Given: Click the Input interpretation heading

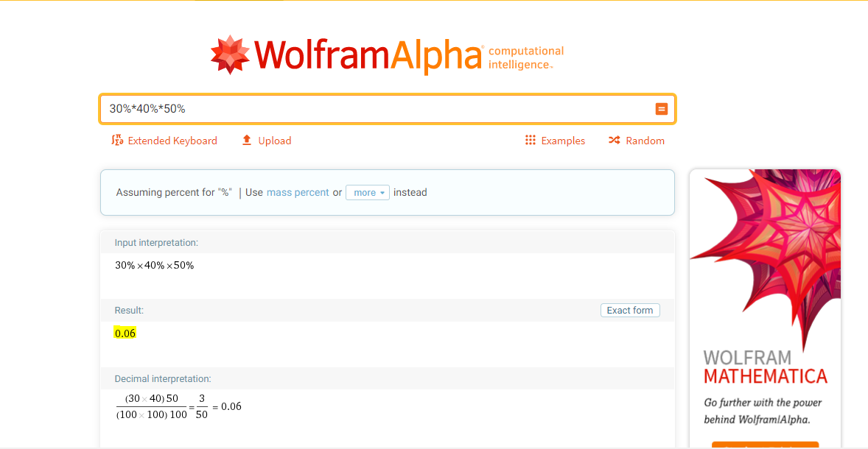Looking at the screenshot, I should (x=156, y=243).
